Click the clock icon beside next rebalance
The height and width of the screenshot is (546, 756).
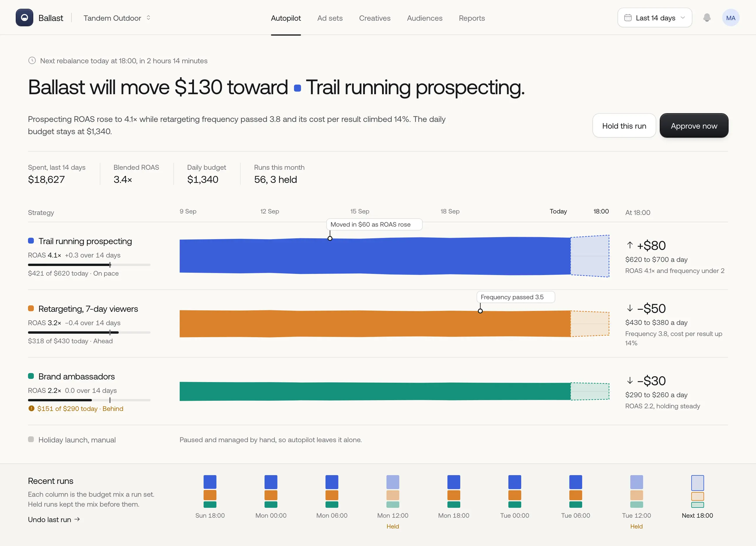coord(32,61)
